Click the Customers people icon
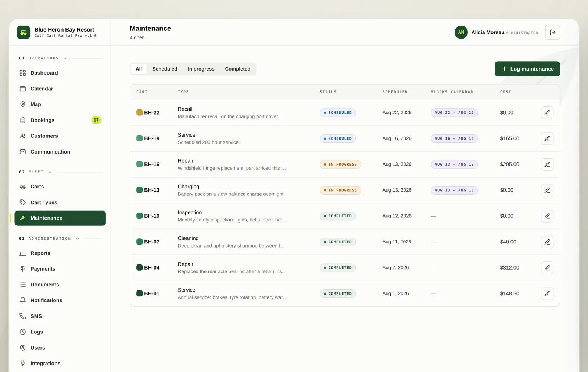 point(23,136)
